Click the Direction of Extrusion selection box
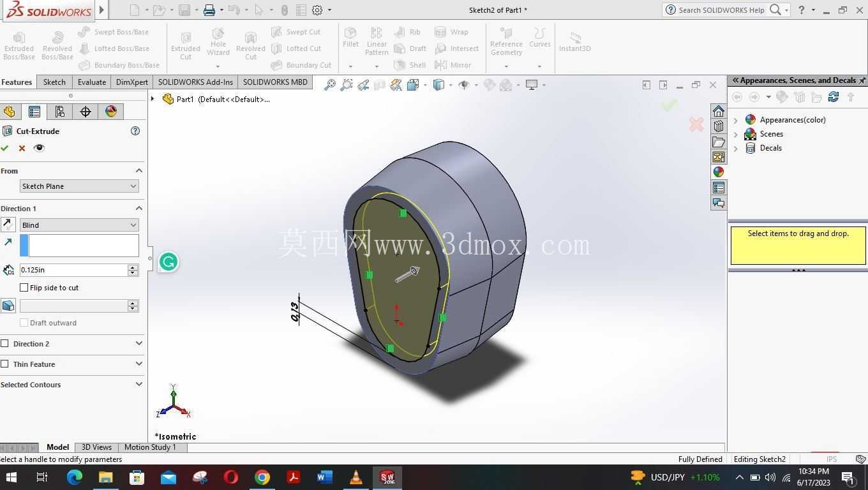The height and width of the screenshot is (490, 868). pos(79,246)
